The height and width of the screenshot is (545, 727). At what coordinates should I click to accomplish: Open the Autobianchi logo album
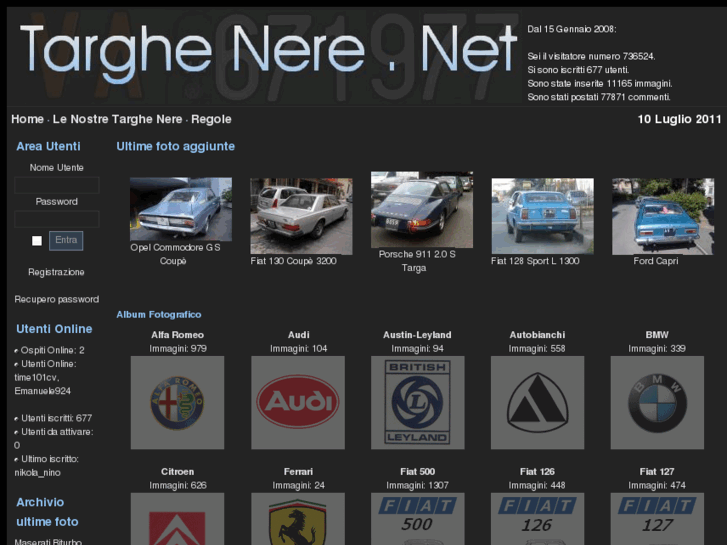coord(537,402)
